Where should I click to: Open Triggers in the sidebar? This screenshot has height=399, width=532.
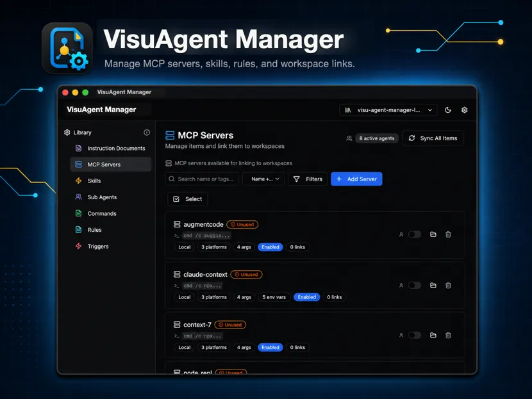[111, 246]
